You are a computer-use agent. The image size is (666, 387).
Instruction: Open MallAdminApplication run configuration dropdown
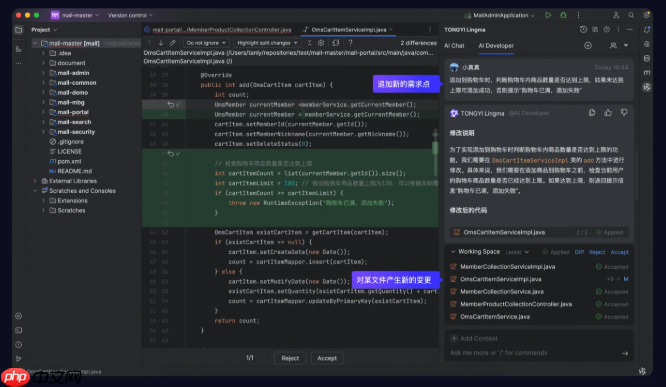pos(499,15)
